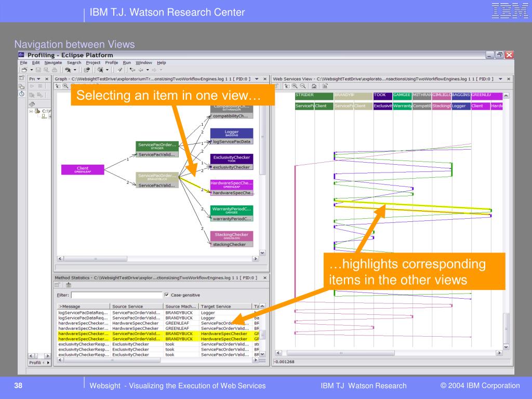Click the Debug bug icon in toolbar
This screenshot has width=532, height=399.
[x=100, y=70]
